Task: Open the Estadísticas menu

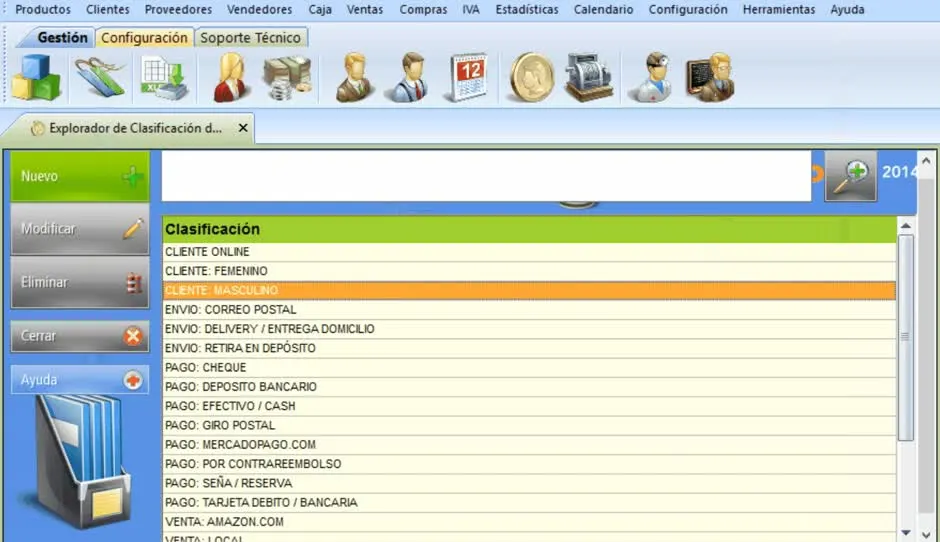Action: [526, 10]
